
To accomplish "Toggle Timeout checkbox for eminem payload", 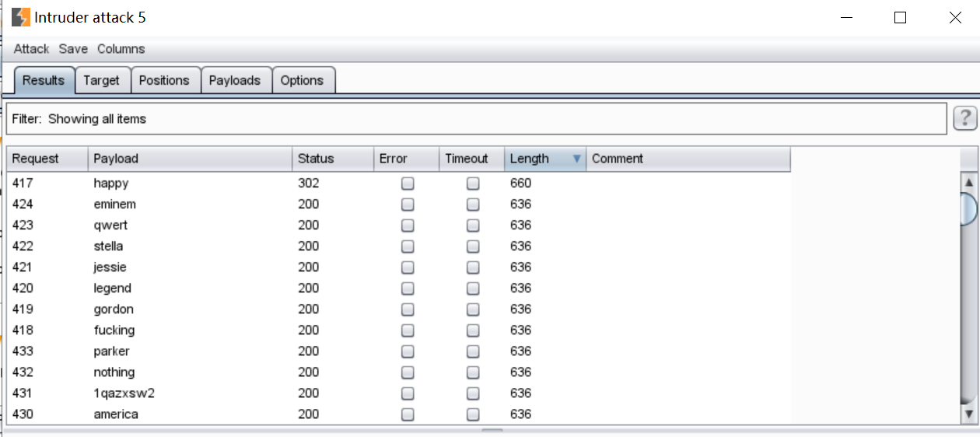I will [473, 205].
